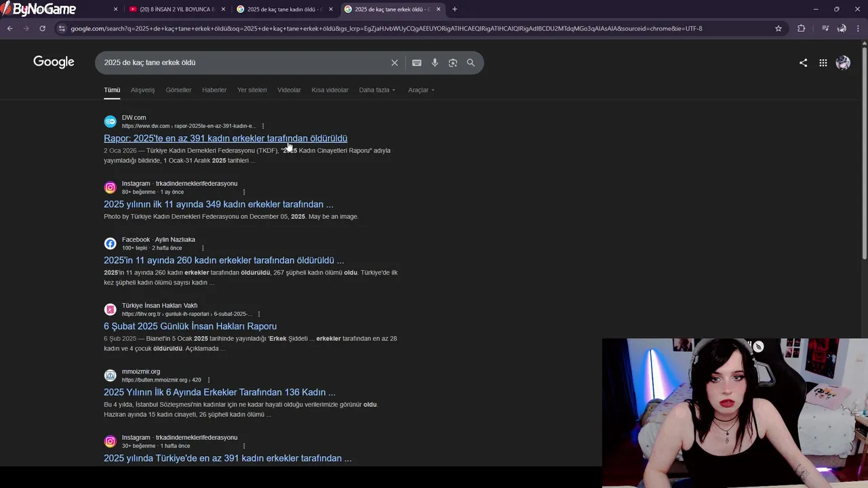
Task: Open 'Rapor: 2025'te en az 391 kadın' link
Action: point(225,138)
